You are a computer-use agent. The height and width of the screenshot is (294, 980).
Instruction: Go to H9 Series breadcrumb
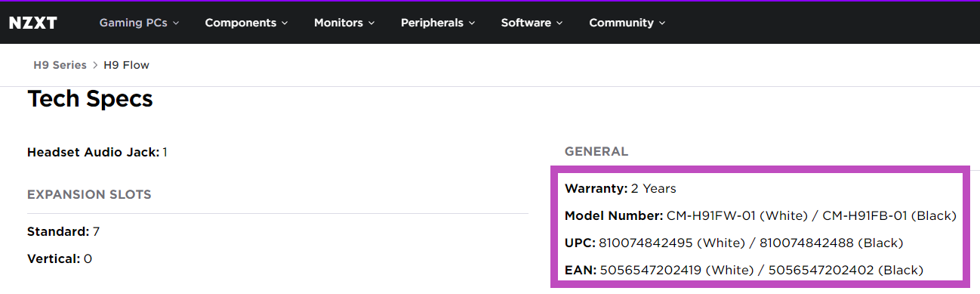click(60, 65)
